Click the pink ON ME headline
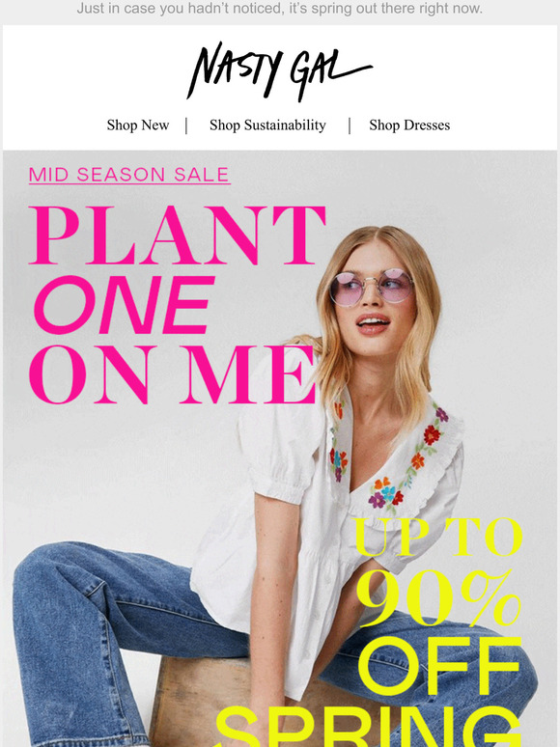Viewport: 560px width, 747px height. point(173,374)
